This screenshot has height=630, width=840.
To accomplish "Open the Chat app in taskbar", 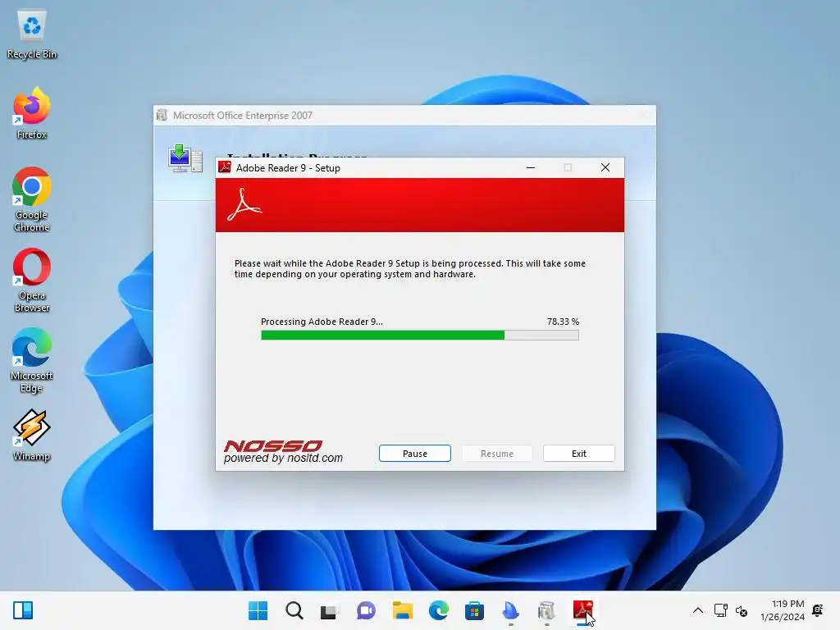I will pyautogui.click(x=366, y=610).
